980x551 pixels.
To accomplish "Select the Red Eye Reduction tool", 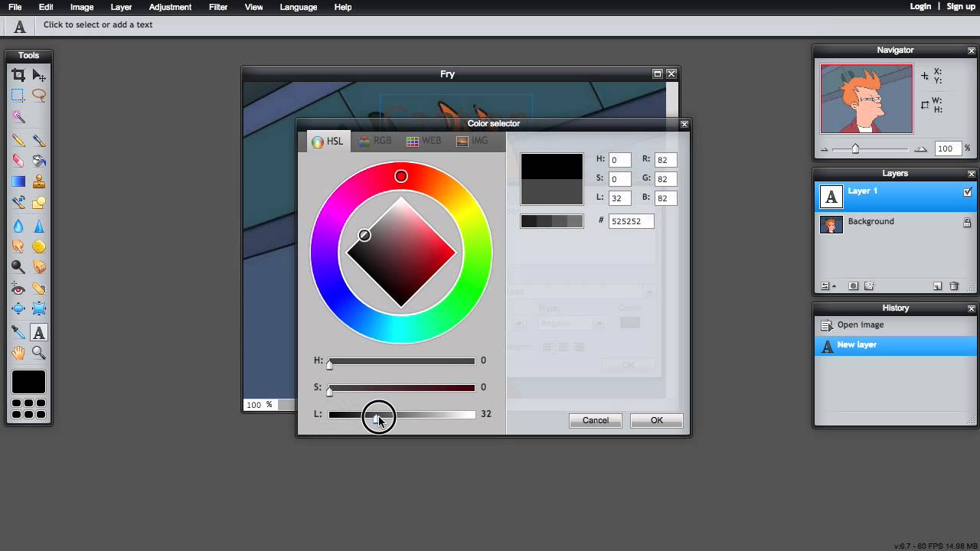I will click(18, 289).
